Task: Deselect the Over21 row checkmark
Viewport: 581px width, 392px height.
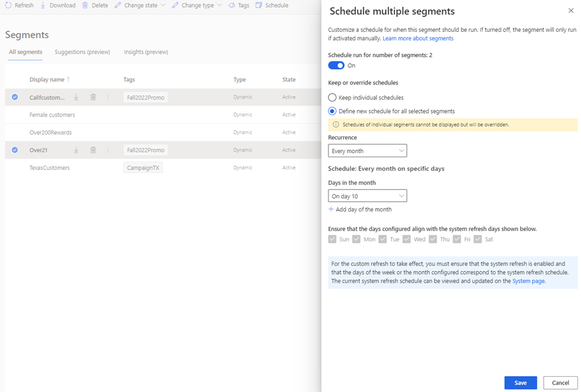Action: tap(15, 150)
